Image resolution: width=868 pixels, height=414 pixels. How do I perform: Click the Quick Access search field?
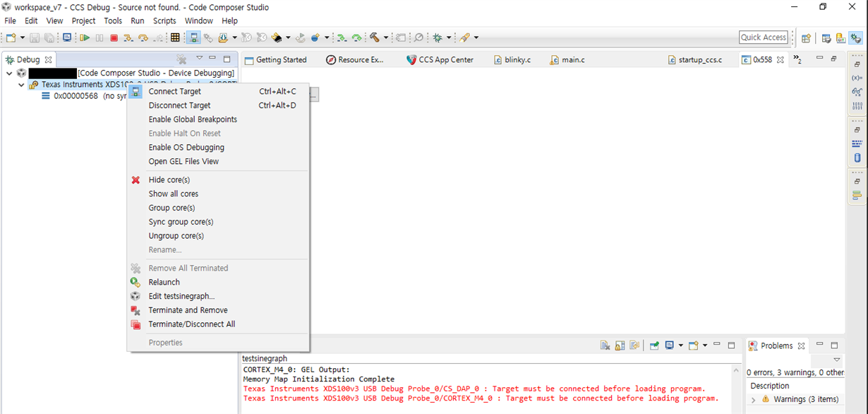[x=764, y=37]
